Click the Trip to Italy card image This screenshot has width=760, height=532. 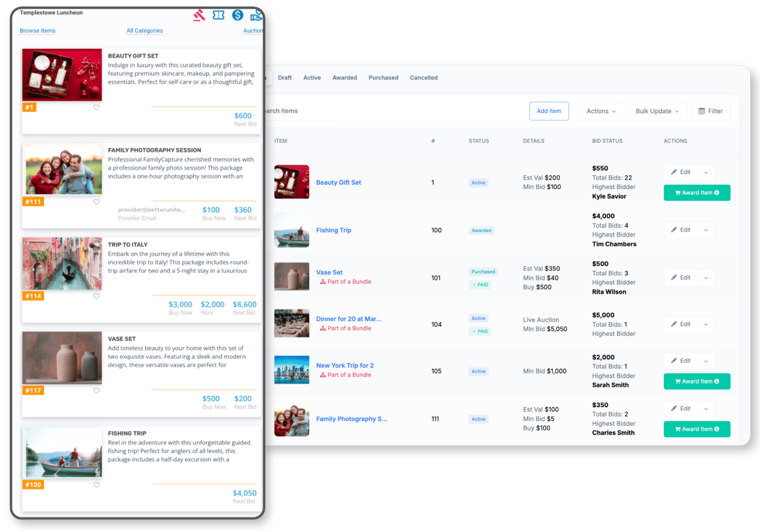point(62,263)
